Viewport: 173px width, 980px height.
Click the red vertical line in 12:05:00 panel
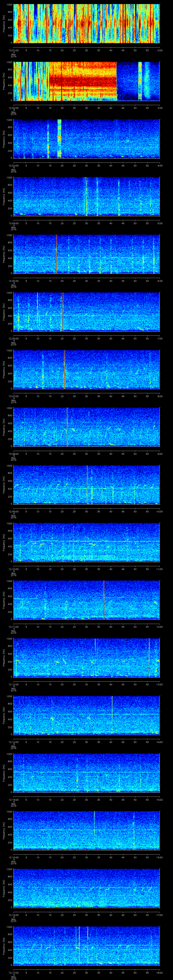point(56,254)
